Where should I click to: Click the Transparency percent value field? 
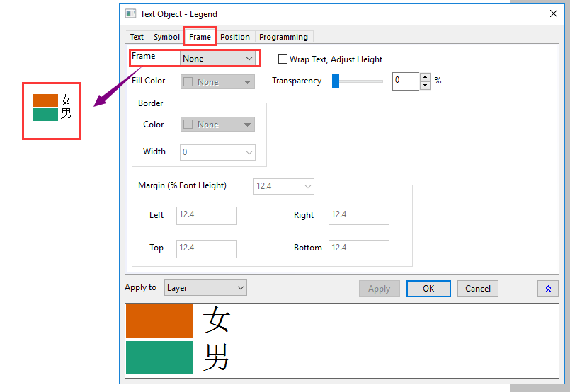click(406, 81)
